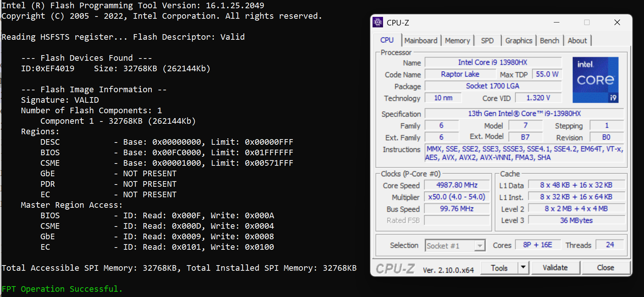This screenshot has height=297, width=644.
Task: Click the Validate button
Action: pos(555,267)
